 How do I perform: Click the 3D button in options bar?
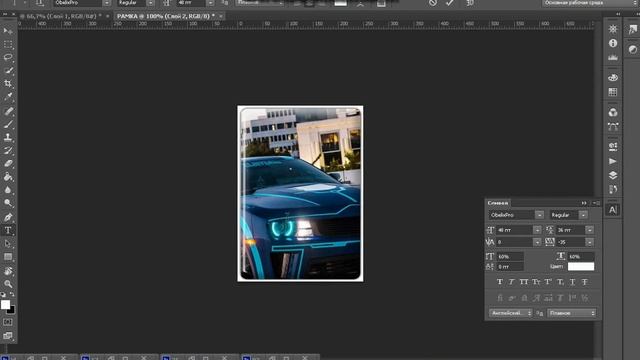[x=470, y=3]
